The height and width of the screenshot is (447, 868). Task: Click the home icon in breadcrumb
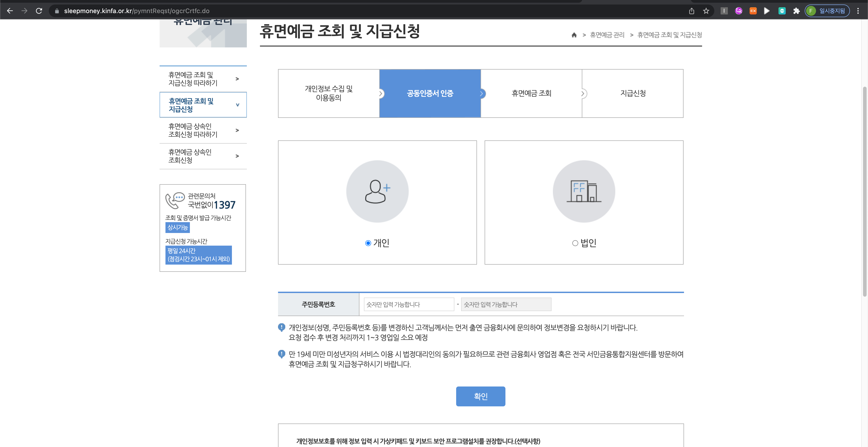coord(574,35)
